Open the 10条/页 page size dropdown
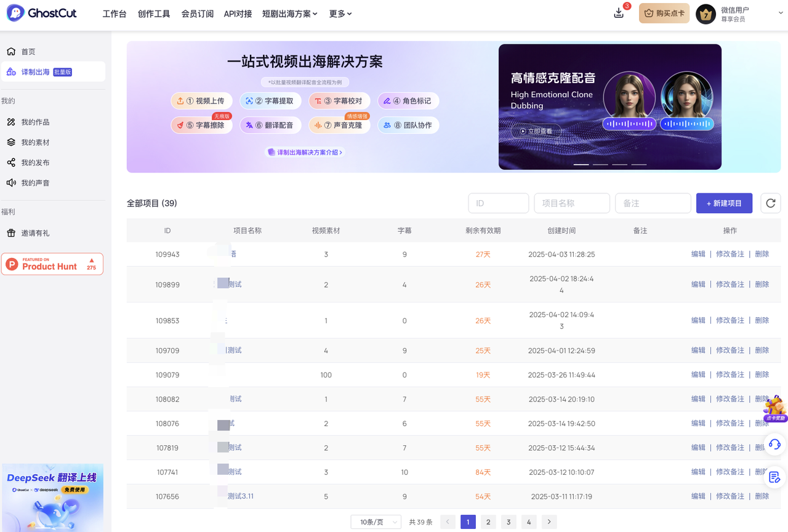Viewport: 788px width, 532px height. click(x=376, y=522)
